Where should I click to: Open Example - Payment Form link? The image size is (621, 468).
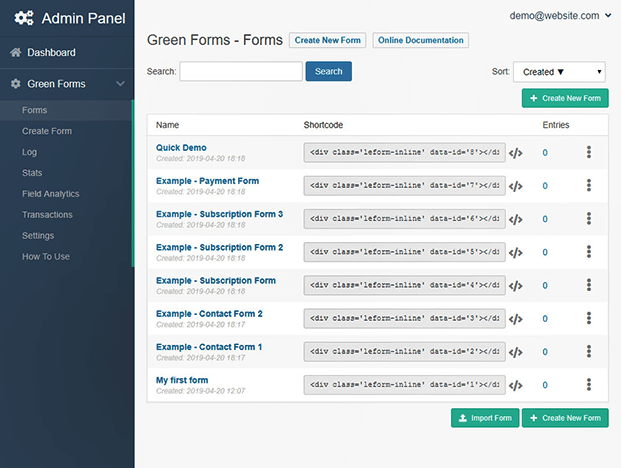click(208, 181)
